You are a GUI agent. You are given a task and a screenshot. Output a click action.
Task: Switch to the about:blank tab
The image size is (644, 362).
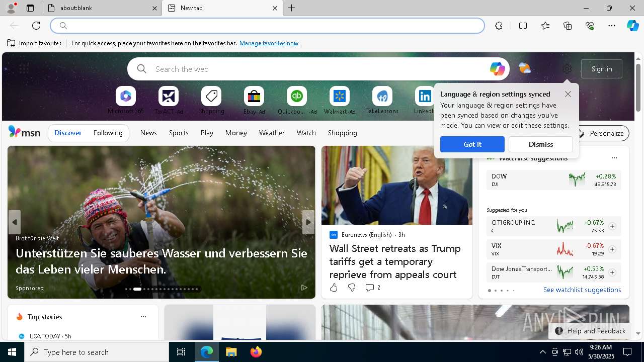tap(101, 8)
